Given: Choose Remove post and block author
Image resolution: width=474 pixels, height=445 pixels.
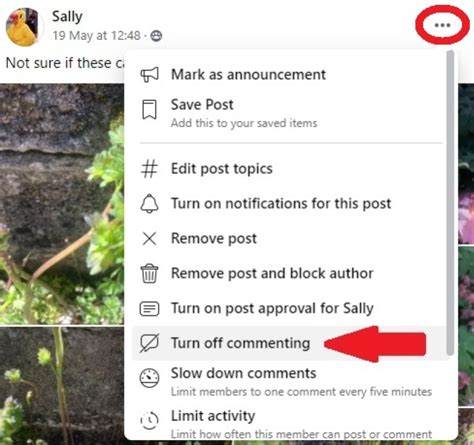Looking at the screenshot, I should (x=272, y=273).
